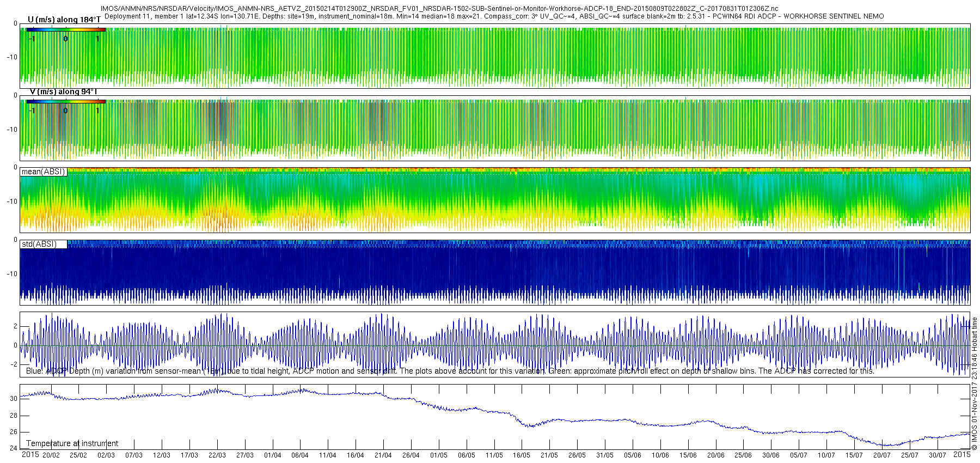Click the mean(ABSI) panel label
The height and width of the screenshot is (463, 980).
point(44,172)
